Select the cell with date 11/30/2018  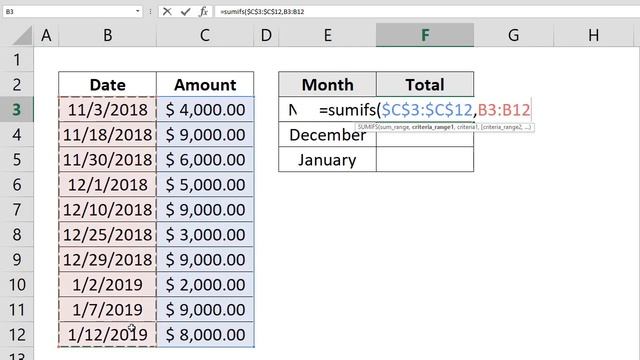[x=107, y=159]
